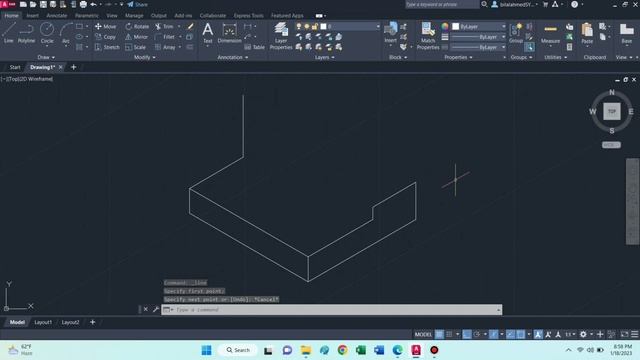Viewport: 640px width, 360px height.
Task: Click the Trim tool
Action: tap(164, 26)
